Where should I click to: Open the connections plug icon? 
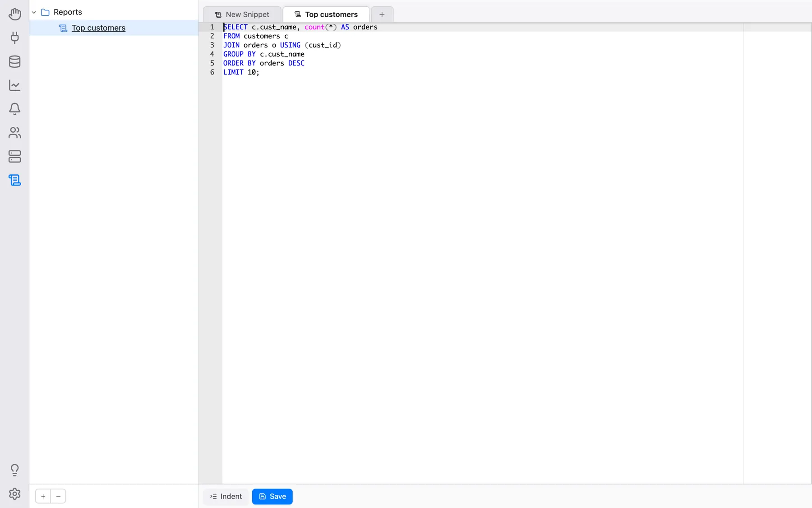[x=14, y=37]
